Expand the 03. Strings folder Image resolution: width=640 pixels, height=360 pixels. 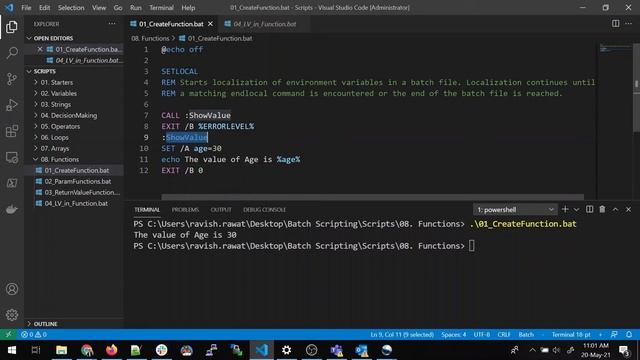(x=56, y=104)
